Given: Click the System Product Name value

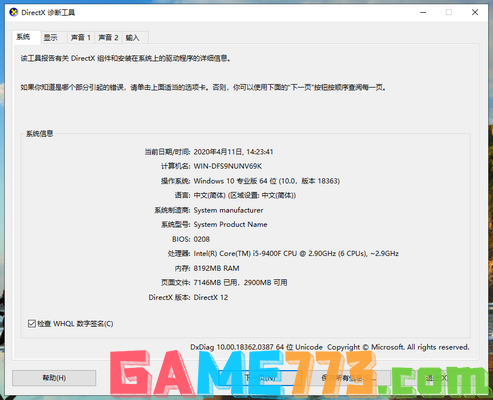Looking at the screenshot, I should (x=230, y=224).
